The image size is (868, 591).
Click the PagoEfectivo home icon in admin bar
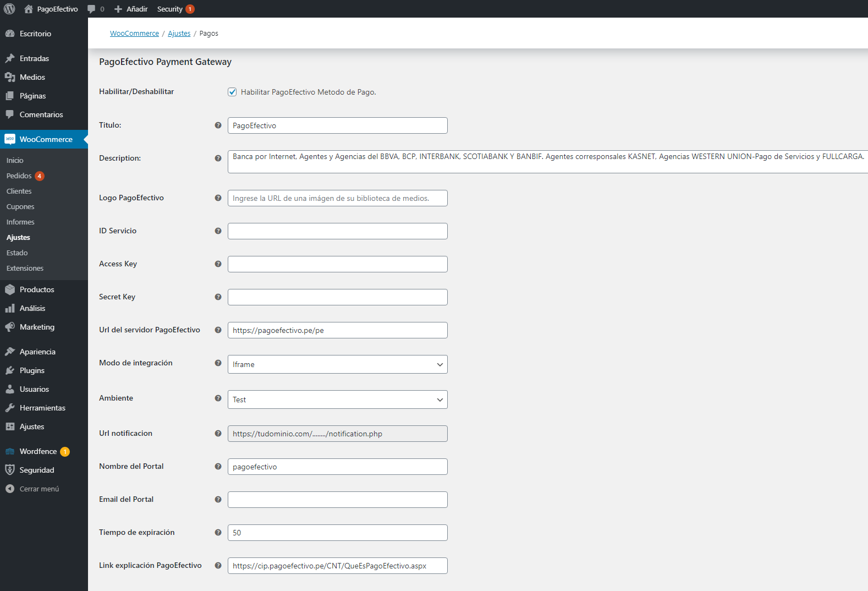[x=29, y=9]
